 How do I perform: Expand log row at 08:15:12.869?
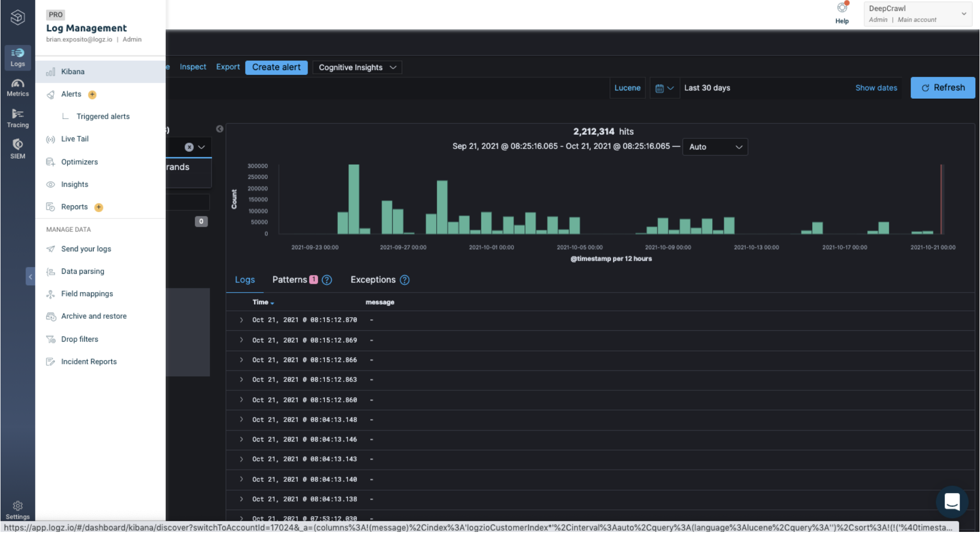coord(242,340)
